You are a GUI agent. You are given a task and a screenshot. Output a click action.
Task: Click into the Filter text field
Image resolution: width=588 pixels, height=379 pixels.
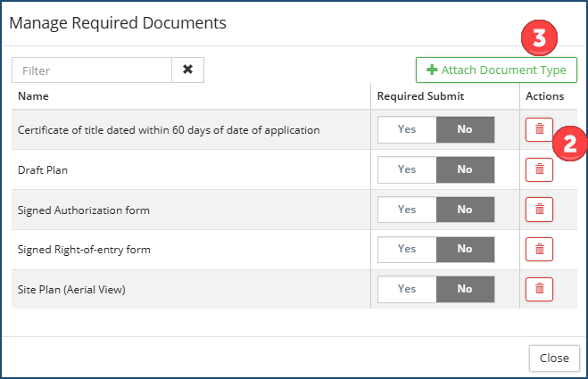(92, 70)
